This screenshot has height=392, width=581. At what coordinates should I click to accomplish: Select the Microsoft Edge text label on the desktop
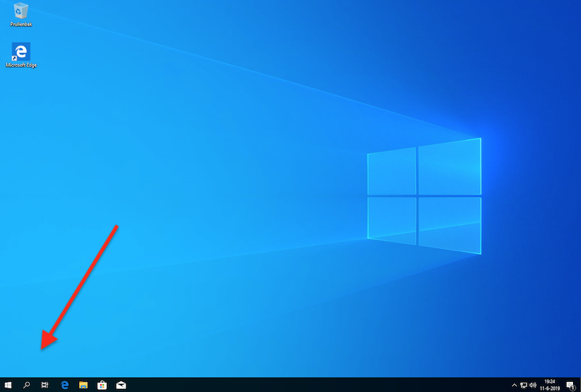coord(21,65)
